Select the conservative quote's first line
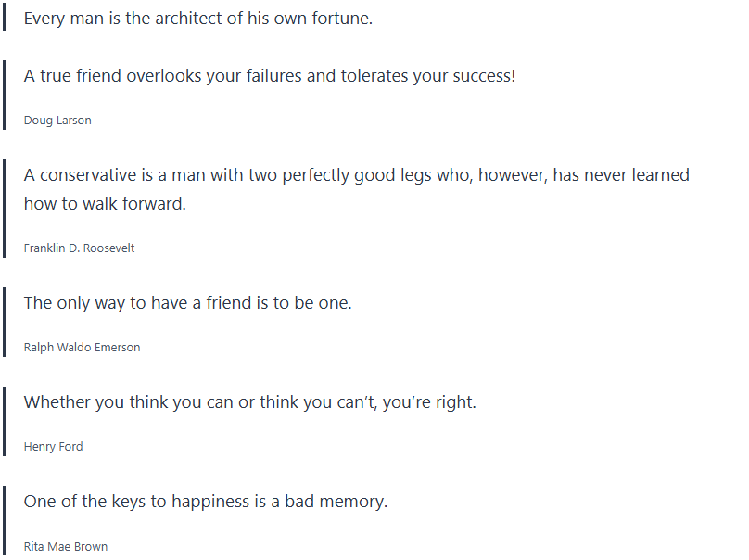 pyautogui.click(x=356, y=175)
